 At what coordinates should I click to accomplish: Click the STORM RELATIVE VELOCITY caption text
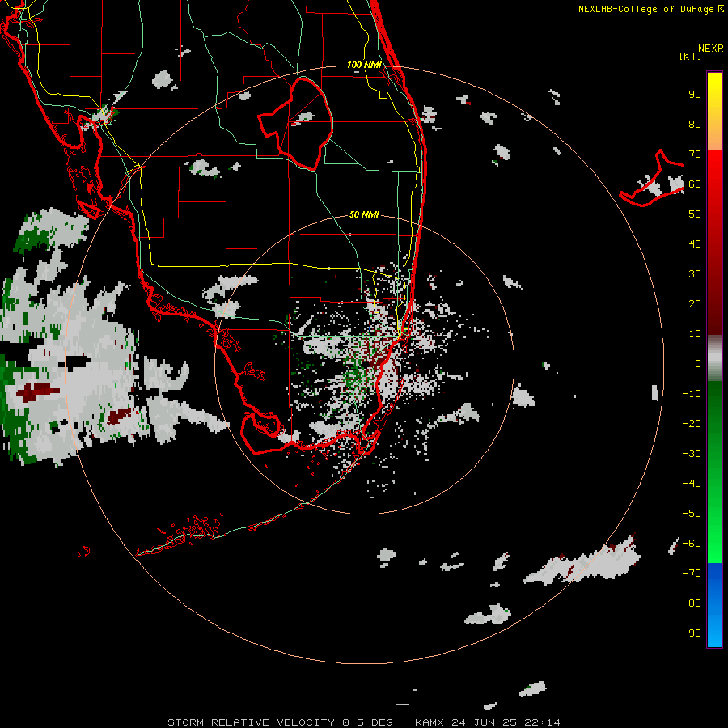pyautogui.click(x=251, y=722)
